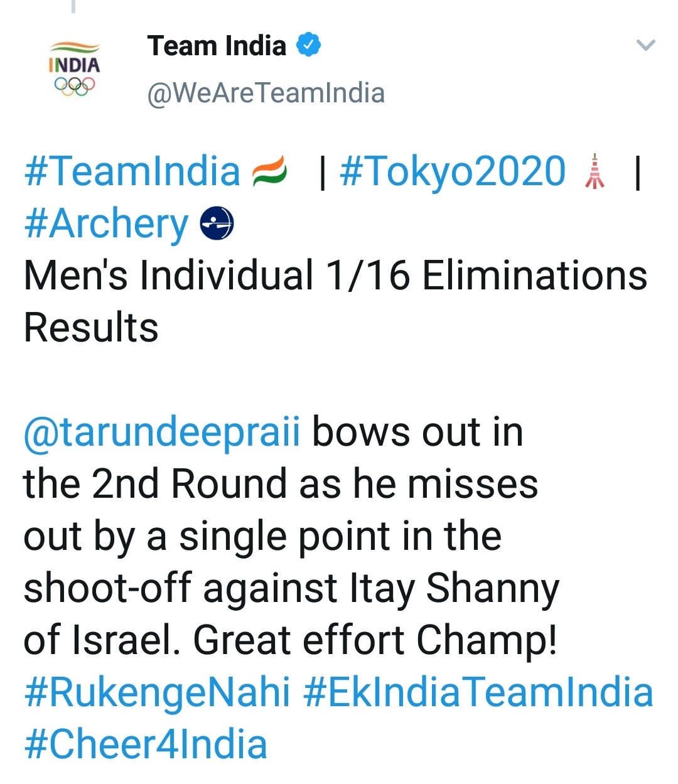678x784 pixels.
Task: Open the @tarundeepraii mention
Action: (161, 432)
